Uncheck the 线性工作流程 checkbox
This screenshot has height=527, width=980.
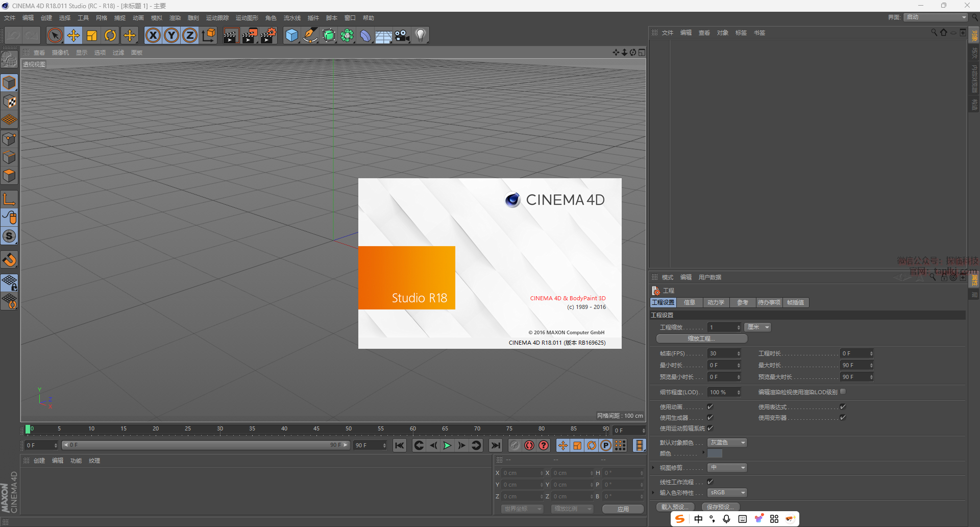pos(710,482)
